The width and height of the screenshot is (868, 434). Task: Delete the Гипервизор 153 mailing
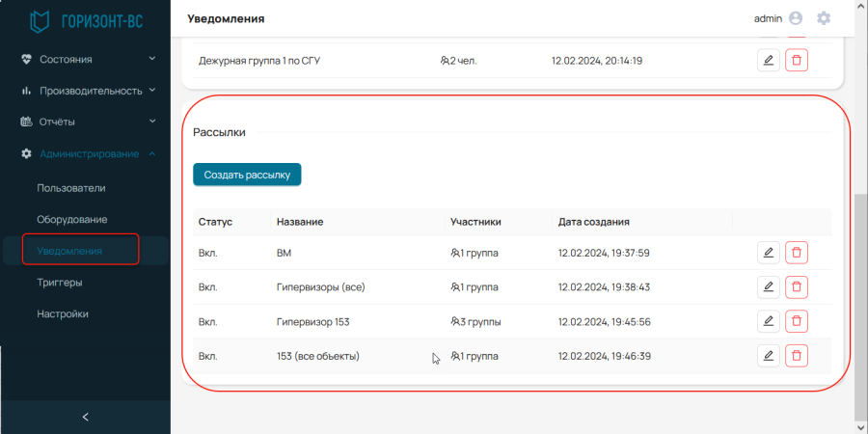tap(797, 321)
